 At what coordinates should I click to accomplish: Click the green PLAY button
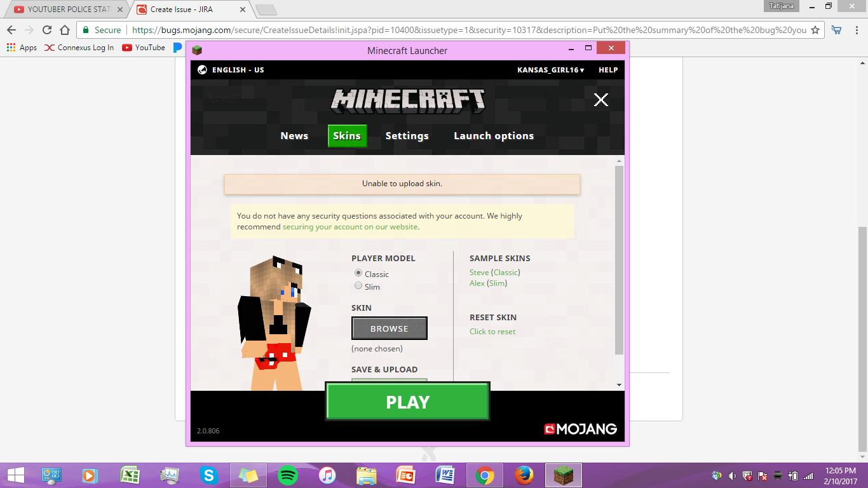(407, 402)
